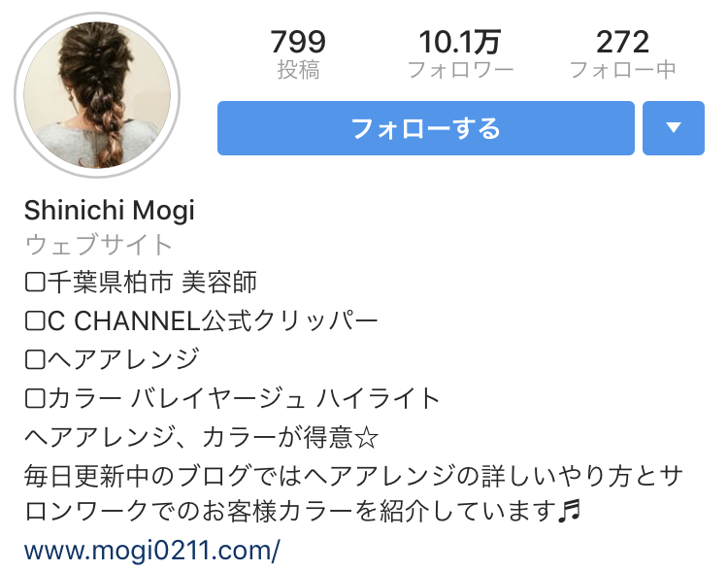
Task: Click the square emoji beside カラー バレイヤージュ
Action: (35, 398)
